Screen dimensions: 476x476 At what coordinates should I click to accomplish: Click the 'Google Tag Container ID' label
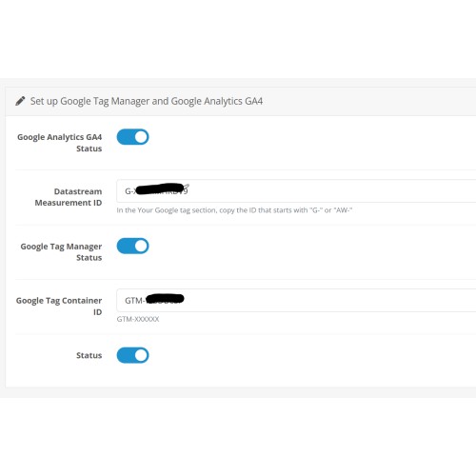59,307
